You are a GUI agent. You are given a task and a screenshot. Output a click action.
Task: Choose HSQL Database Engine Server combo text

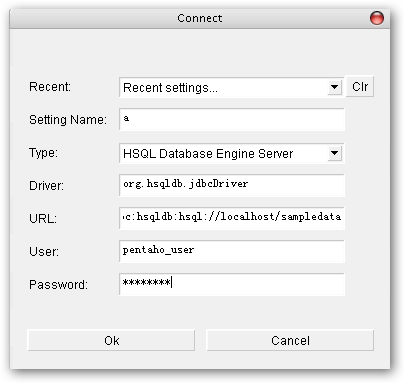coord(208,154)
